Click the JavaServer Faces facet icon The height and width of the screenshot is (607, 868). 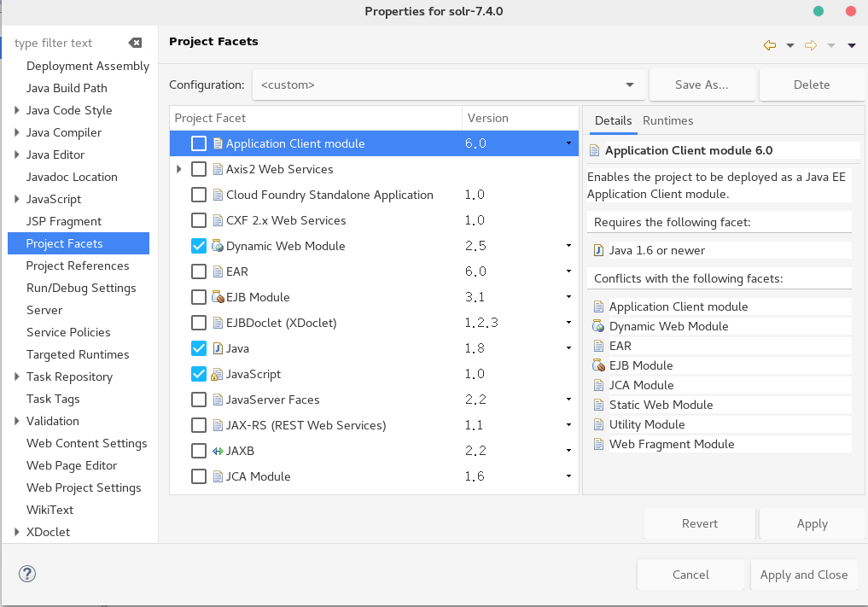click(218, 400)
